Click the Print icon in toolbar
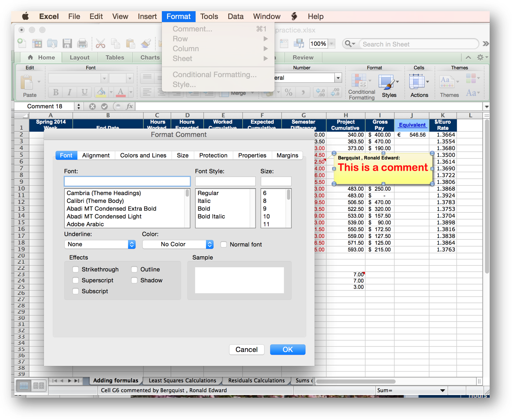The image size is (512, 420). click(83, 44)
